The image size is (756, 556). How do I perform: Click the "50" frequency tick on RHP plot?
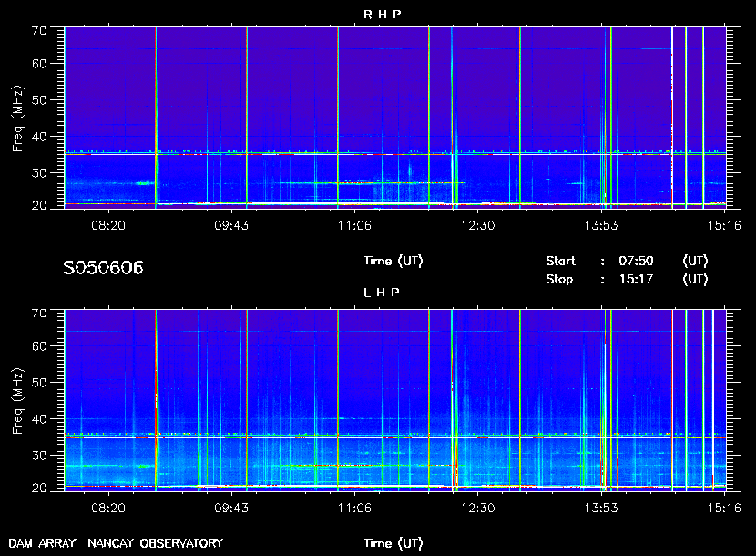39,100
